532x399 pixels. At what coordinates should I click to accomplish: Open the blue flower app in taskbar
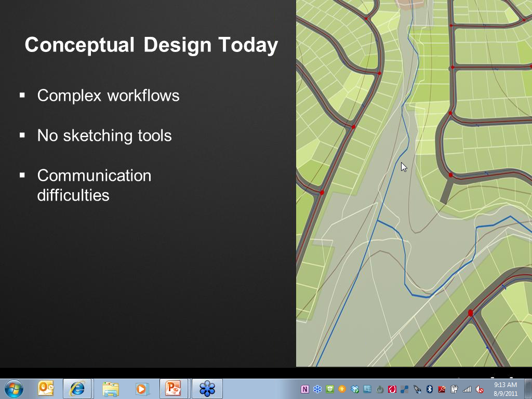pos(207,389)
